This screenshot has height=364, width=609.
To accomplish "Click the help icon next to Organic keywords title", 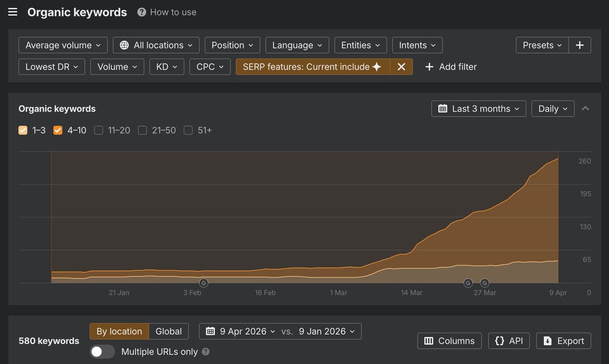I will coord(141,12).
